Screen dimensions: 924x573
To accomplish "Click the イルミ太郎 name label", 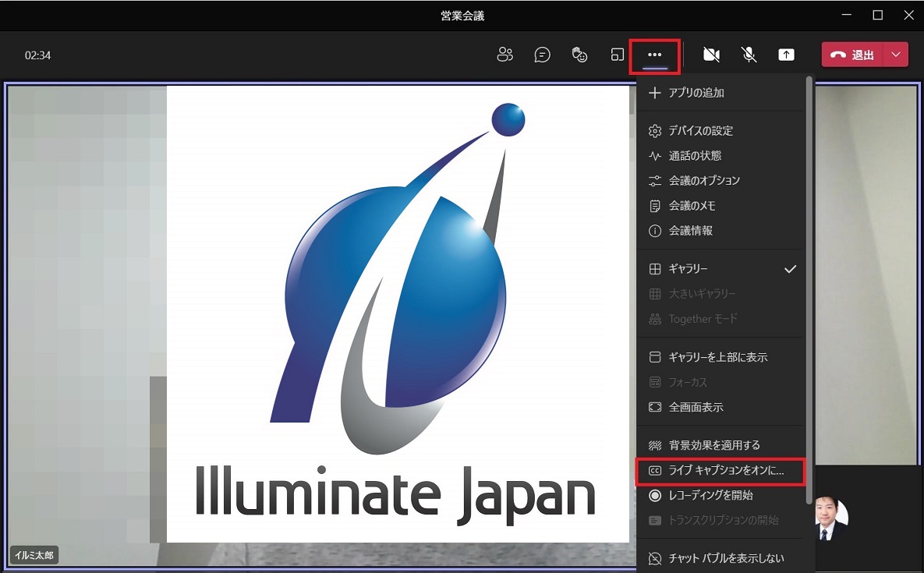I will click(34, 555).
